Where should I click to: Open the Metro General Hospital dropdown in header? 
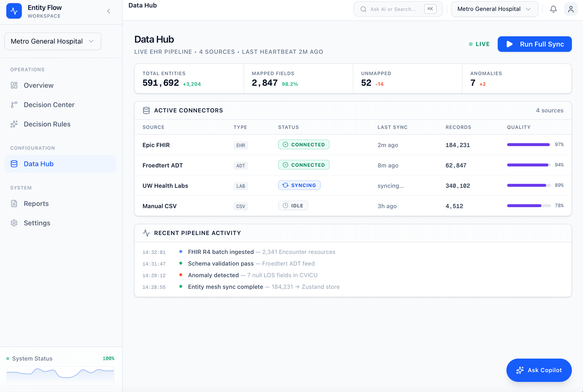click(494, 9)
